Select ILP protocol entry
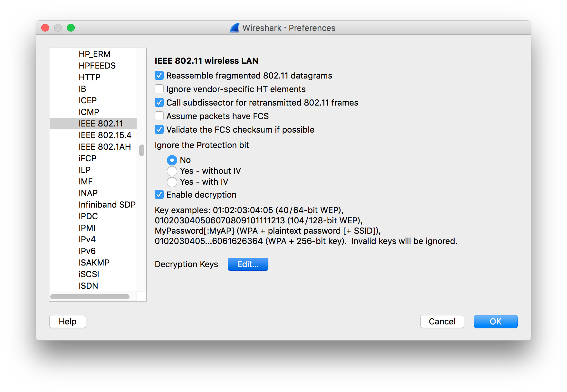Screen dimensions: 567x392 click(x=93, y=170)
